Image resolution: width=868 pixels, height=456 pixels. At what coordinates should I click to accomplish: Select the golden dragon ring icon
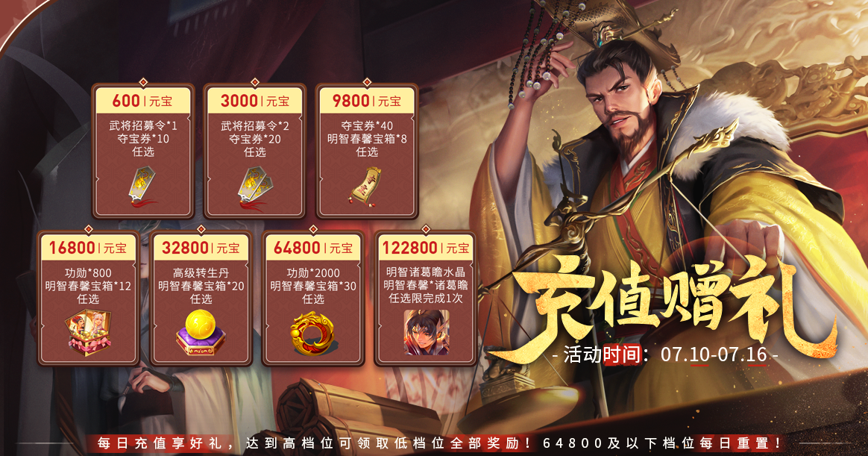pos(312,332)
